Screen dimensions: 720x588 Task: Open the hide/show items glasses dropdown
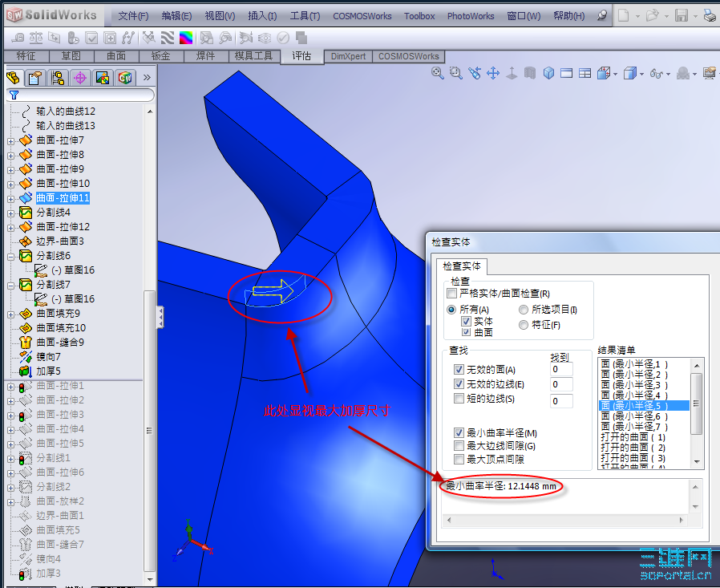pos(668,74)
